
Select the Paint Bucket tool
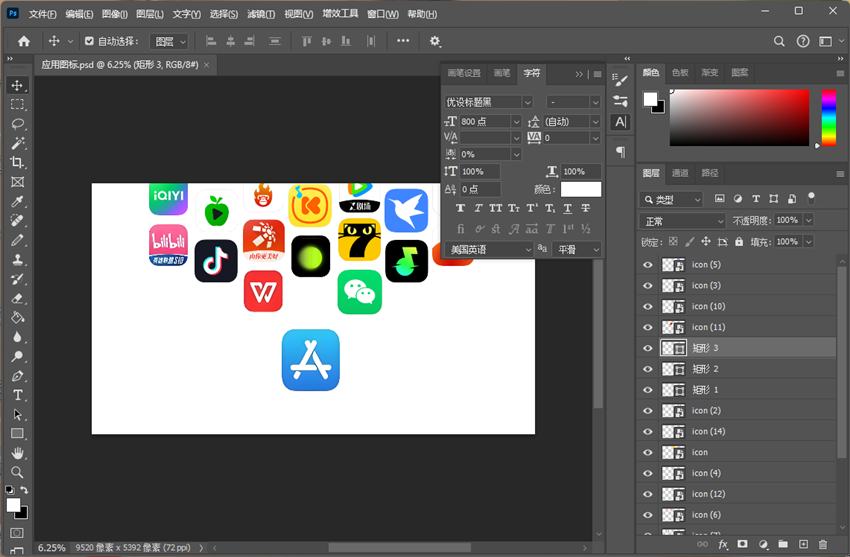pos(17,318)
